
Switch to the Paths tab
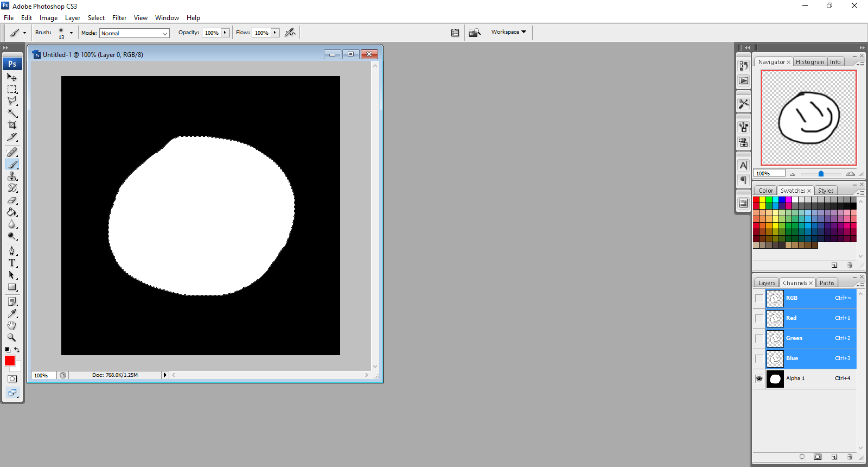pyautogui.click(x=827, y=283)
